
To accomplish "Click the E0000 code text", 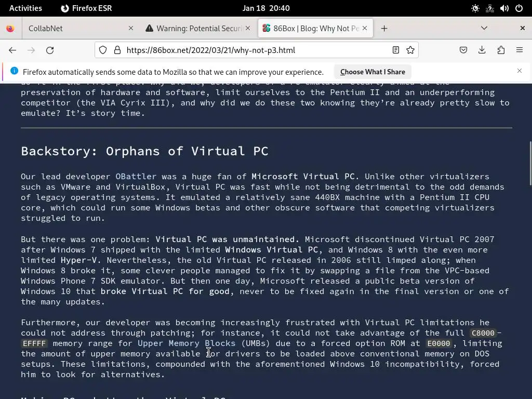I will [438, 343].
